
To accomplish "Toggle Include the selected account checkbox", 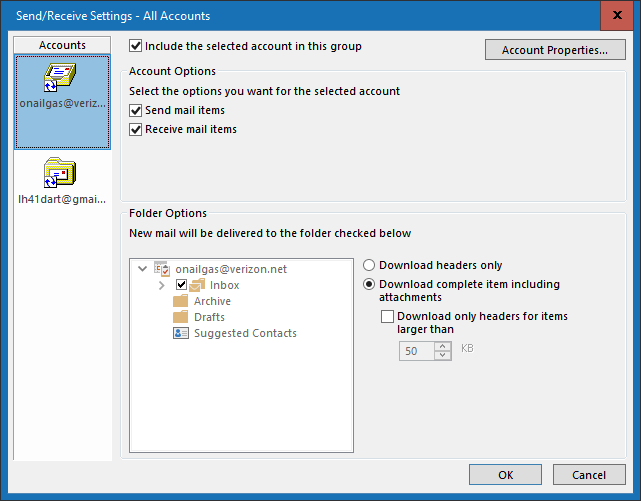I will (136, 46).
